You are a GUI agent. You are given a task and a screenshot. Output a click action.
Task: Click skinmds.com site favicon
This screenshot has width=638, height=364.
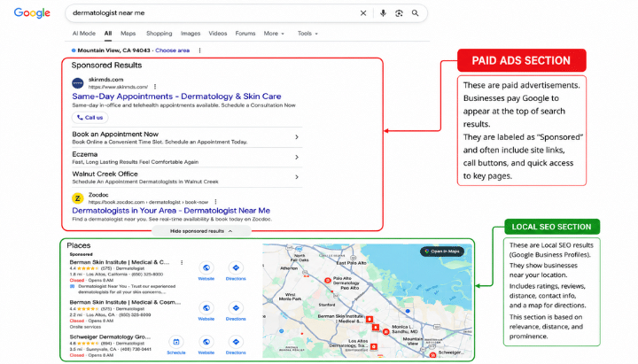(x=78, y=83)
